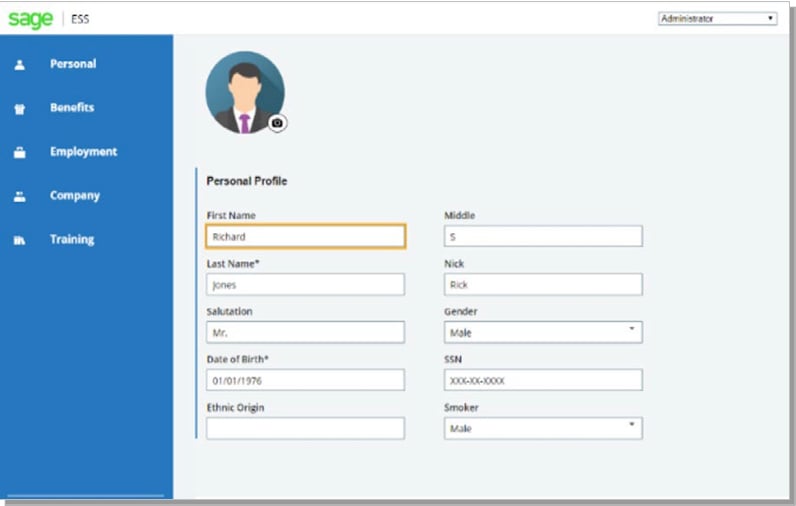796x506 pixels.
Task: Click the SSN input field
Action: [x=543, y=380]
